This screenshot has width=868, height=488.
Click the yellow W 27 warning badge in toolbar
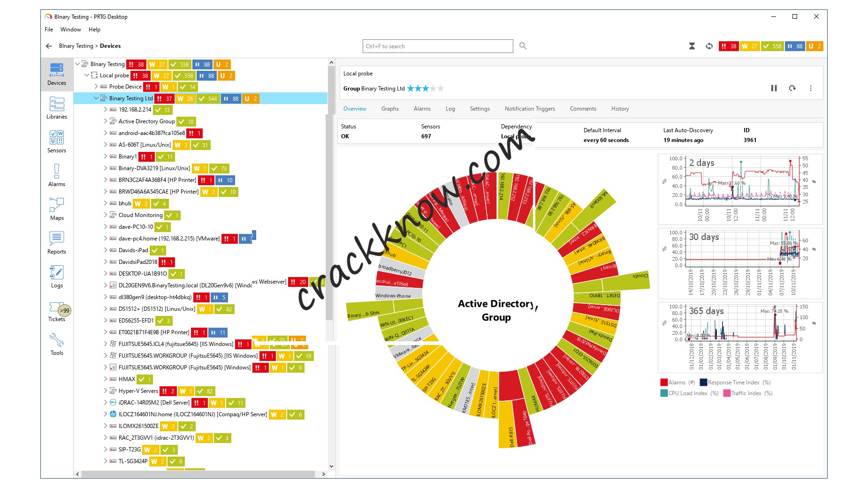[750, 46]
